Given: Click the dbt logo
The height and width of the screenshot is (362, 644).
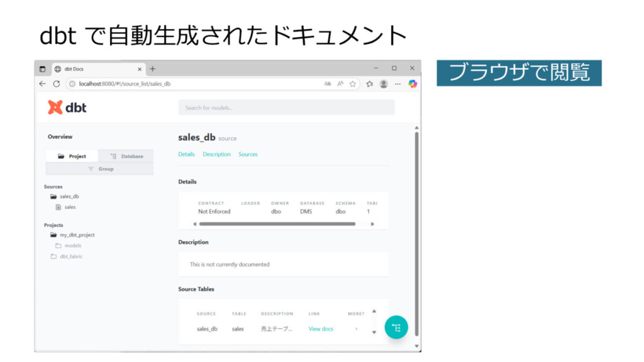Looking at the screenshot, I should pos(67,107).
